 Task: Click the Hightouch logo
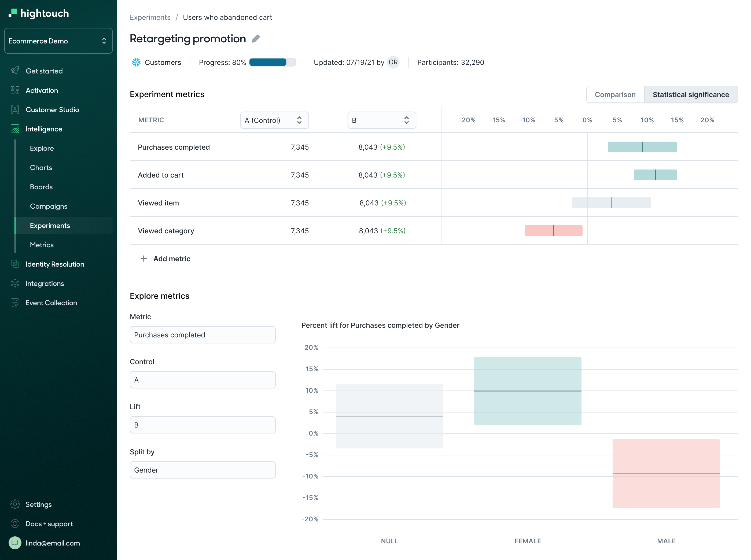point(39,13)
